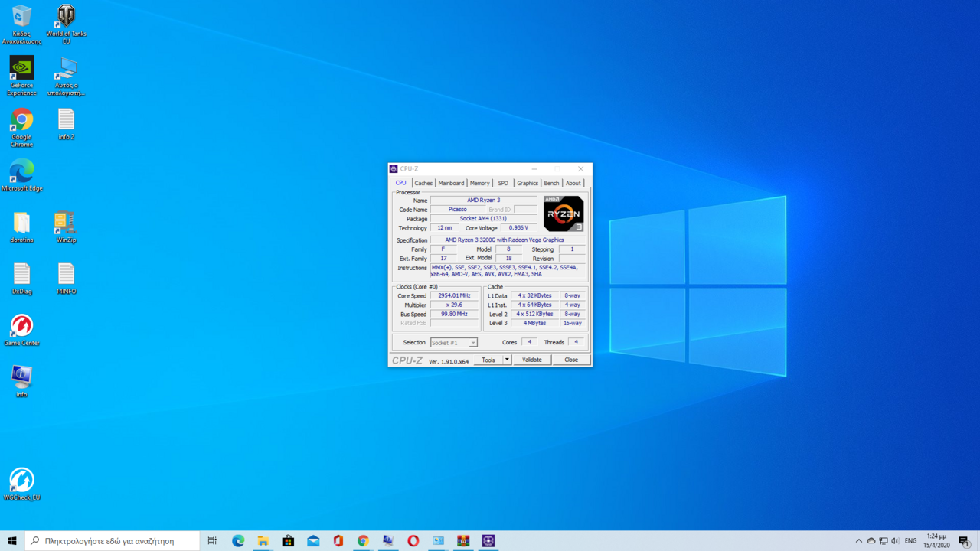Open the info 2 text file

click(66, 124)
